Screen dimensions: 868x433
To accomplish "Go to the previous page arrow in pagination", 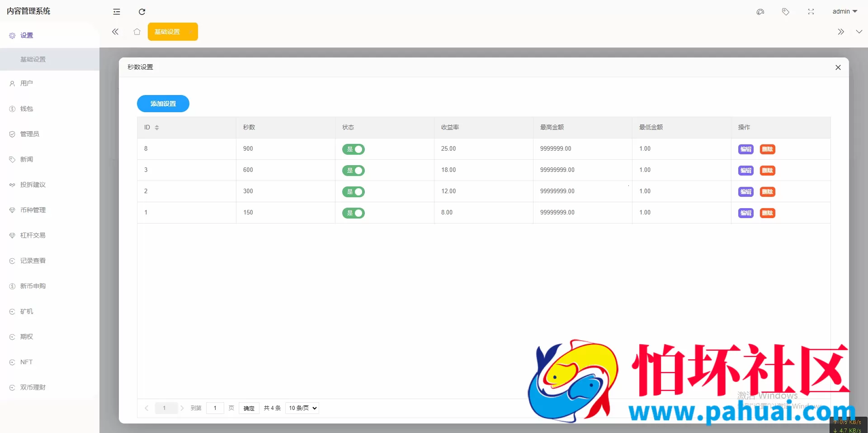I will (x=146, y=408).
